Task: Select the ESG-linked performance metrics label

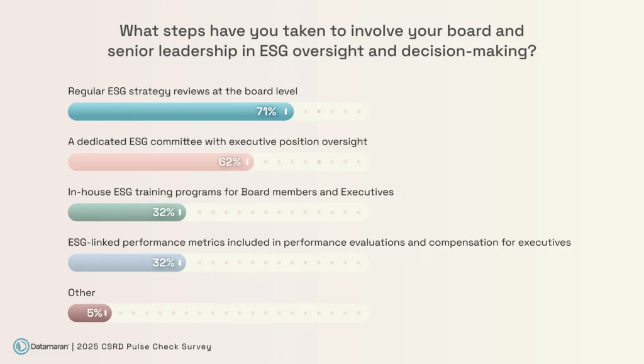Action: [x=319, y=242]
